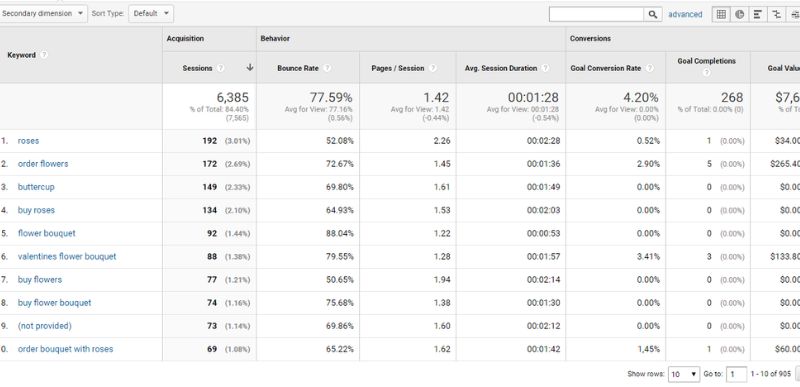Open the 'buy flower bouquet' keyword link
This screenshot has width=800, height=387.
coord(55,303)
